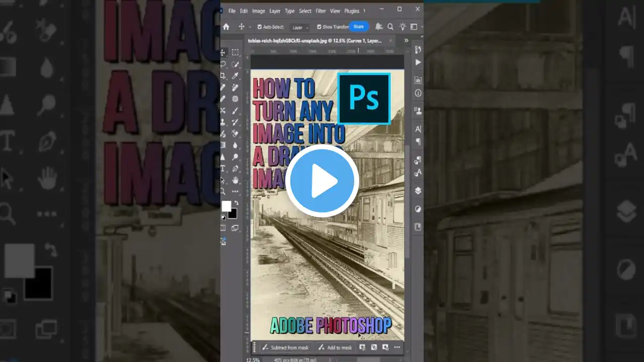Screen dimensions: 644x362
Task: Select the Eyedropper tool
Action: click(235, 76)
